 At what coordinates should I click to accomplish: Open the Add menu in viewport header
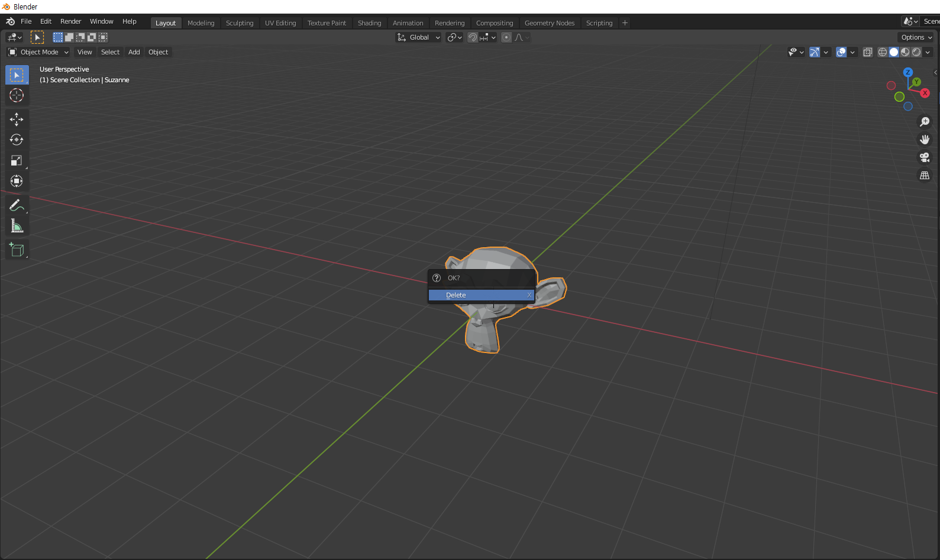[x=134, y=52]
